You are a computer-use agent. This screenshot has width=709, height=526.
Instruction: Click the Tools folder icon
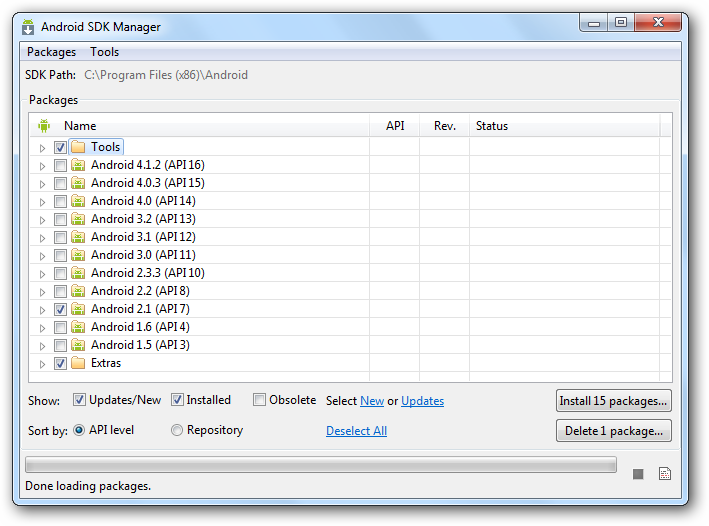[78, 147]
